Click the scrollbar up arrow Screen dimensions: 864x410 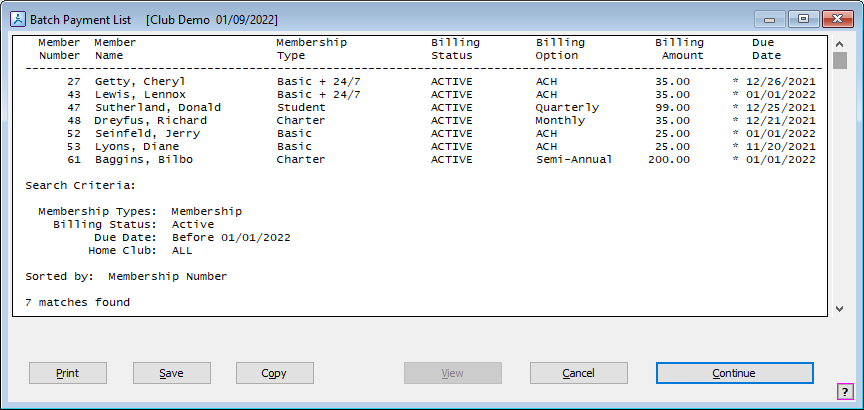click(x=840, y=42)
